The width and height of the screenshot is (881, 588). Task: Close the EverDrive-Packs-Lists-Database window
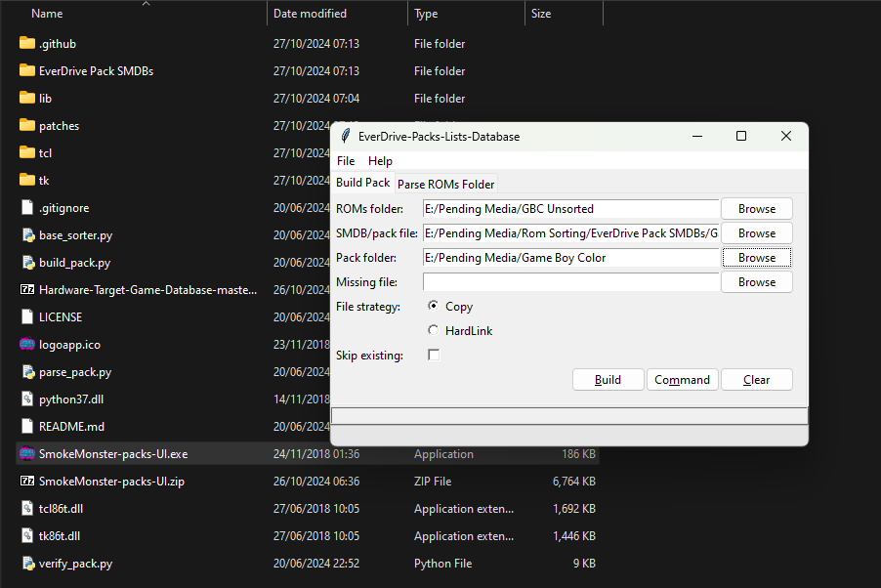click(x=786, y=136)
